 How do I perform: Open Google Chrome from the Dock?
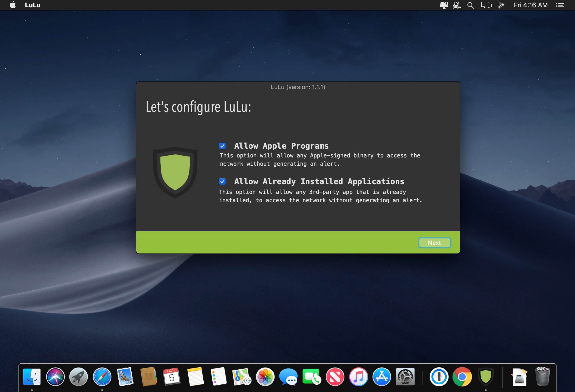[462, 377]
